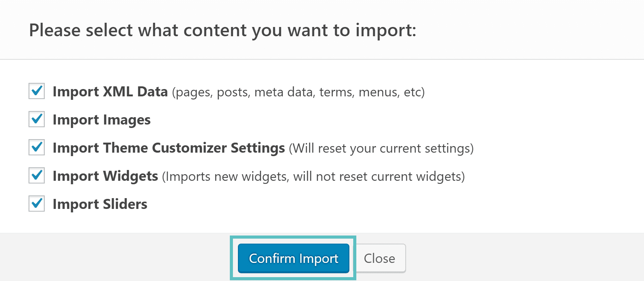Check the Import Sliders box again
This screenshot has width=644, height=281.
tap(36, 204)
